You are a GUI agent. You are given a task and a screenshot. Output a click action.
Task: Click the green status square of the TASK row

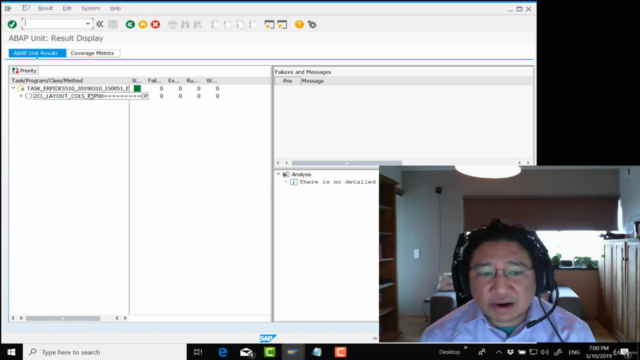[137, 88]
